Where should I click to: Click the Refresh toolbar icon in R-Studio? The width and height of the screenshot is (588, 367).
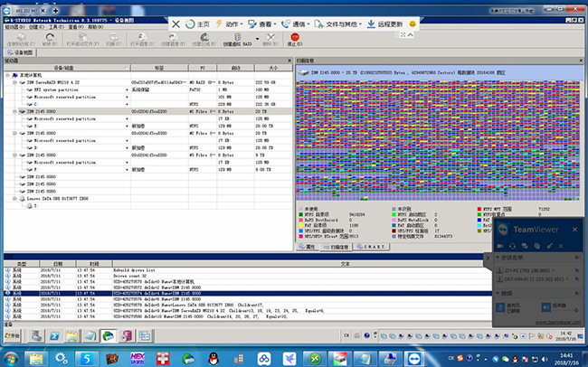pyautogui.click(x=50, y=39)
